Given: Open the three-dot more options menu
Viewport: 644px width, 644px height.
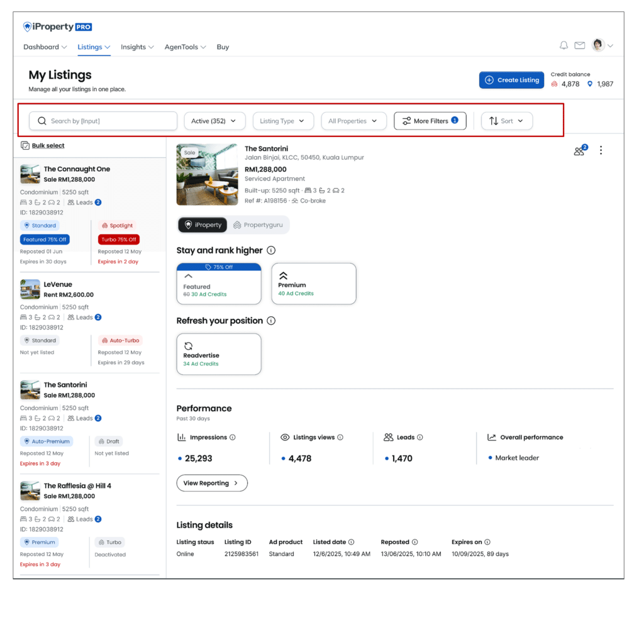Looking at the screenshot, I should pos(601,150).
